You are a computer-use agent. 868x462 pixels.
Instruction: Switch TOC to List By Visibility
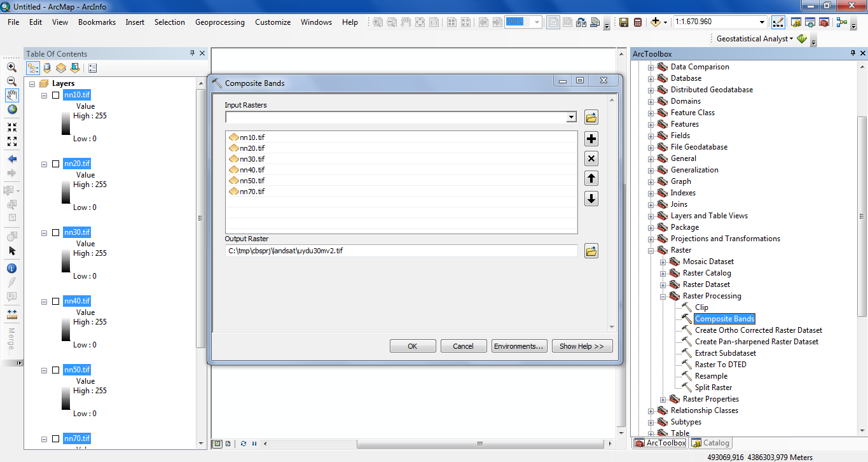coord(61,68)
